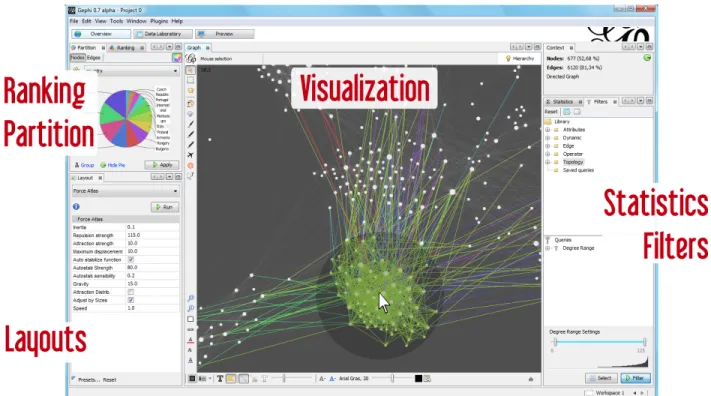The width and height of the screenshot is (711, 396).
Task: Click the Select button in Filters panel
Action: [x=601, y=378]
